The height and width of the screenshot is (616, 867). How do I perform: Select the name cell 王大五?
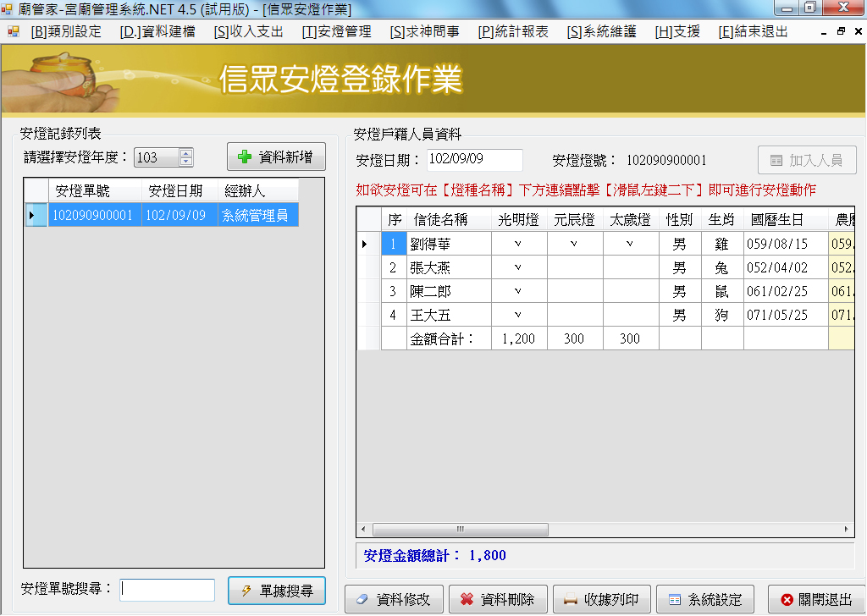point(449,315)
